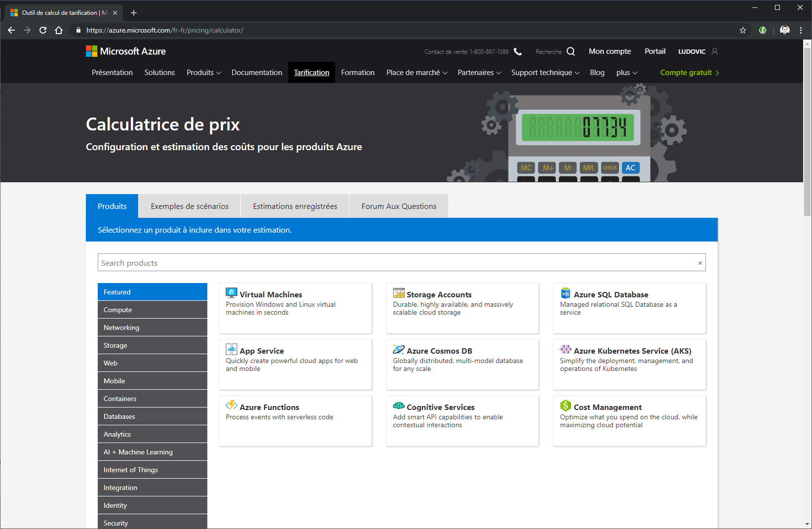Click the Storage Accounts table icon
Viewport: 812px width, 529px height.
tap(399, 293)
